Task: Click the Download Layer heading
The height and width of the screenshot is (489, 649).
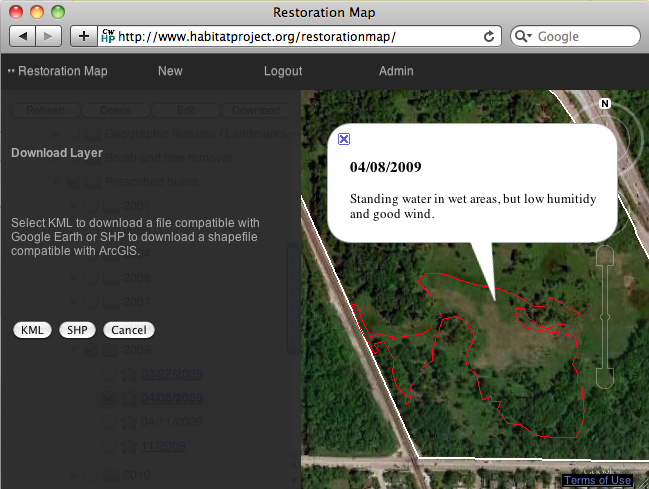Action: click(57, 153)
